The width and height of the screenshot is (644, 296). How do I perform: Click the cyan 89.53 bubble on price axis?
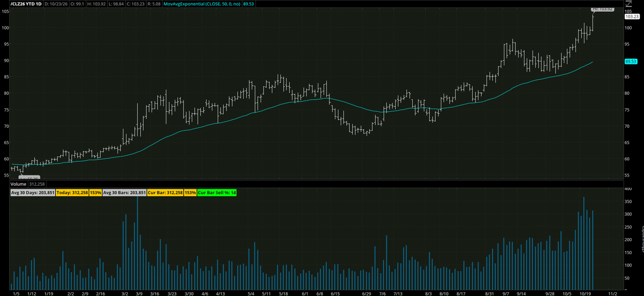point(631,62)
